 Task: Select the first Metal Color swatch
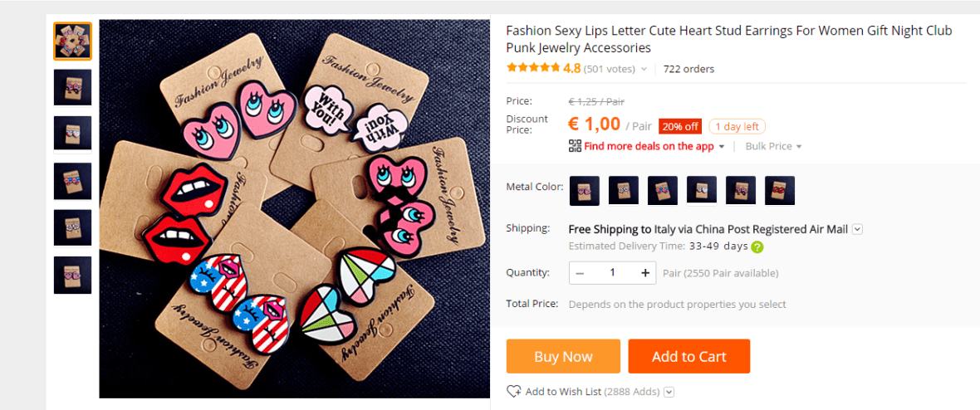pyautogui.click(x=584, y=190)
